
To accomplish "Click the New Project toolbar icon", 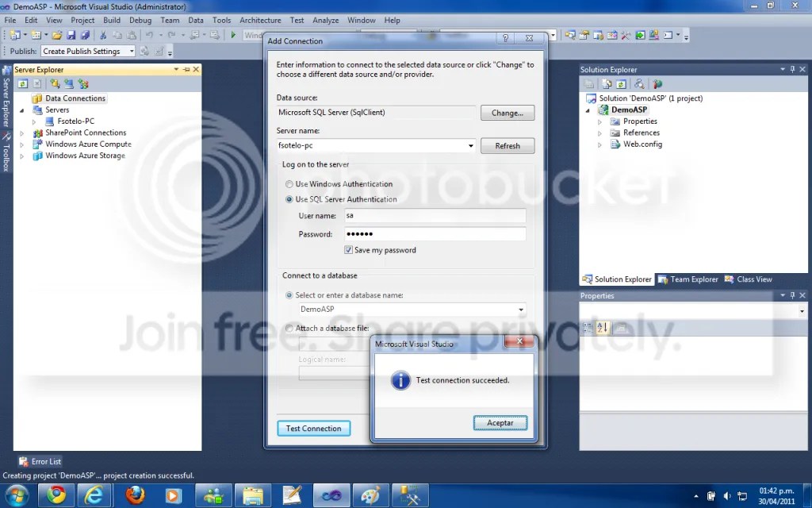I will (15, 35).
